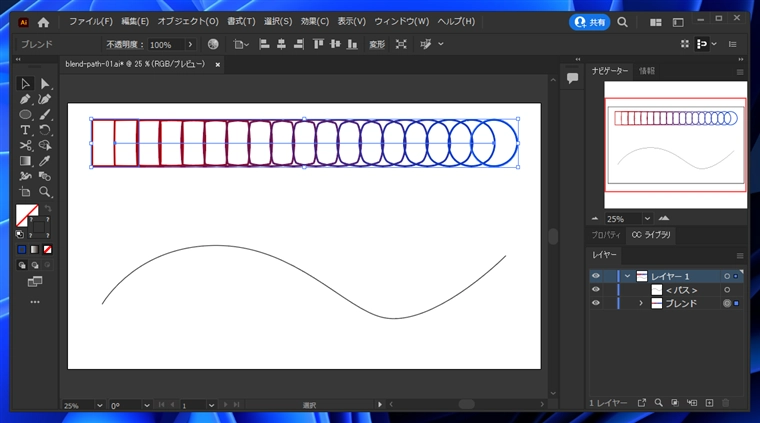
Task: Open Edit Toolbar three-dots button
Action: [35, 302]
